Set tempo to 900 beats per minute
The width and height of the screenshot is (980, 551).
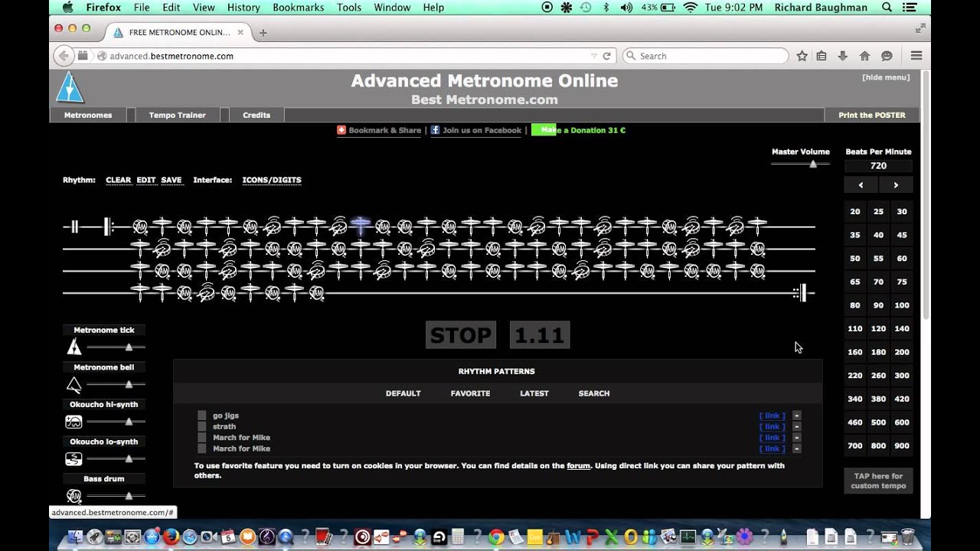tap(902, 445)
